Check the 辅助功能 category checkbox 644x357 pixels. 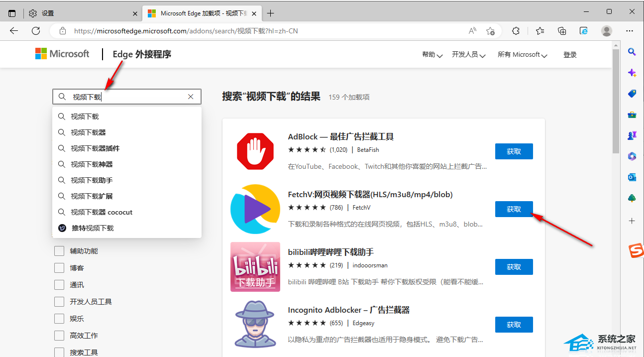click(x=59, y=251)
